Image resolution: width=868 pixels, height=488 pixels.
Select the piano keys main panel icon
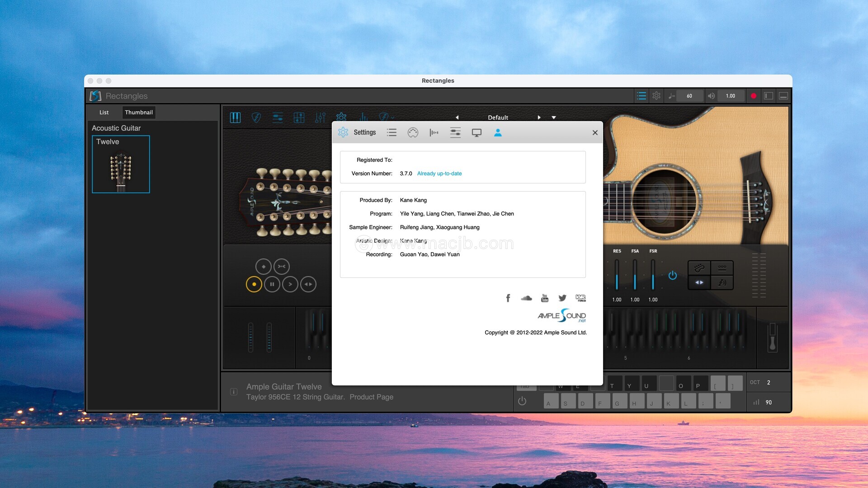pyautogui.click(x=235, y=118)
